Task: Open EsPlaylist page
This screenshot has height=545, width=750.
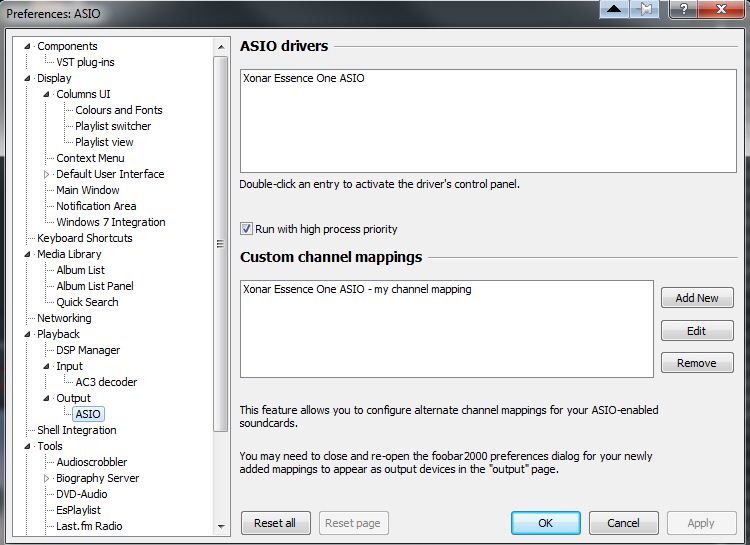Action: [78, 510]
